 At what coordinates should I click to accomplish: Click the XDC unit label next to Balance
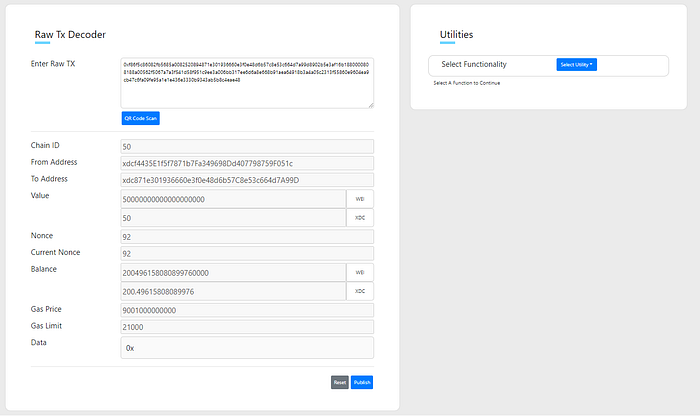(x=360, y=291)
